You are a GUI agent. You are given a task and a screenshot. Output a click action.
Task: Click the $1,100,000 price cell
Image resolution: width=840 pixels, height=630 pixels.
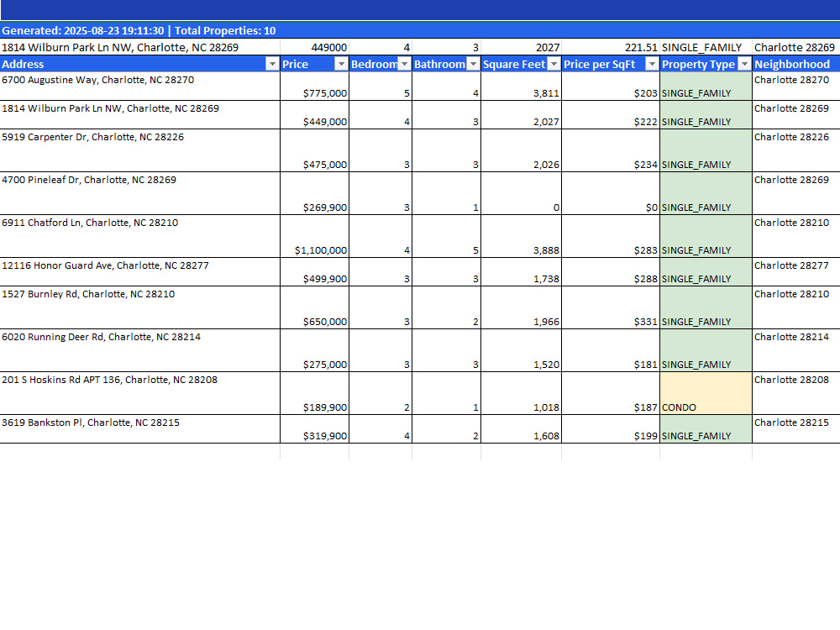(314, 236)
